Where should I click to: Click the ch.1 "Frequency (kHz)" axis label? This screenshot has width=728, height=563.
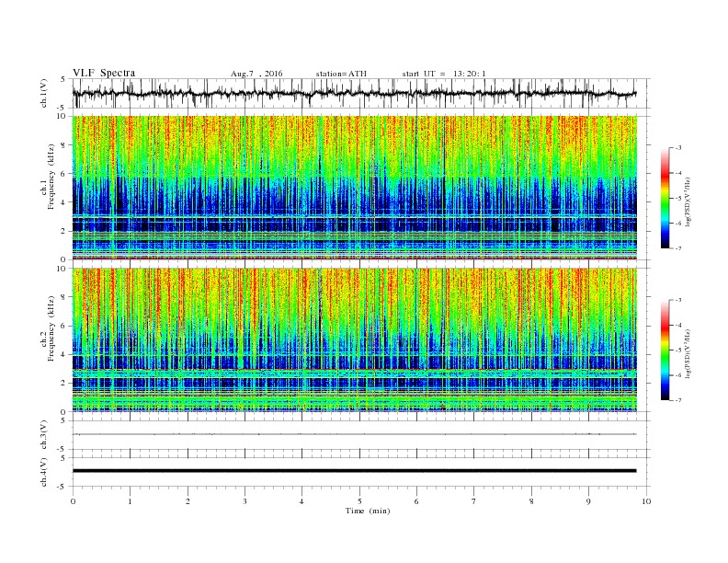click(51, 177)
